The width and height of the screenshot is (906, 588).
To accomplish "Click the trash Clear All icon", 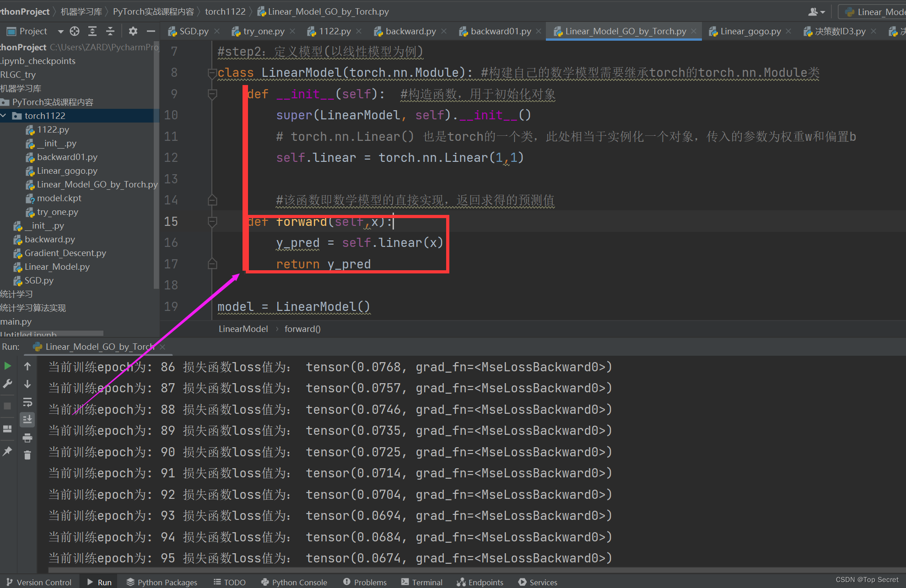I will pos(27,455).
